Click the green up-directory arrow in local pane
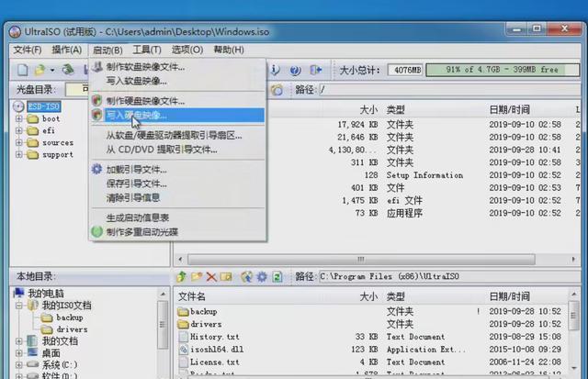This screenshot has width=588, height=379. [x=182, y=277]
